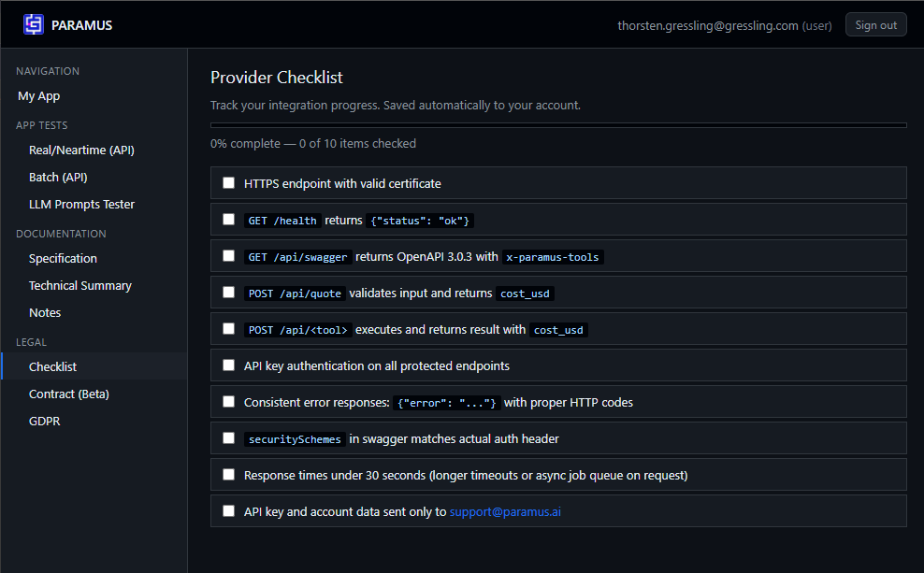Image resolution: width=924 pixels, height=573 pixels.
Task: Open My App in navigation
Action: click(39, 96)
